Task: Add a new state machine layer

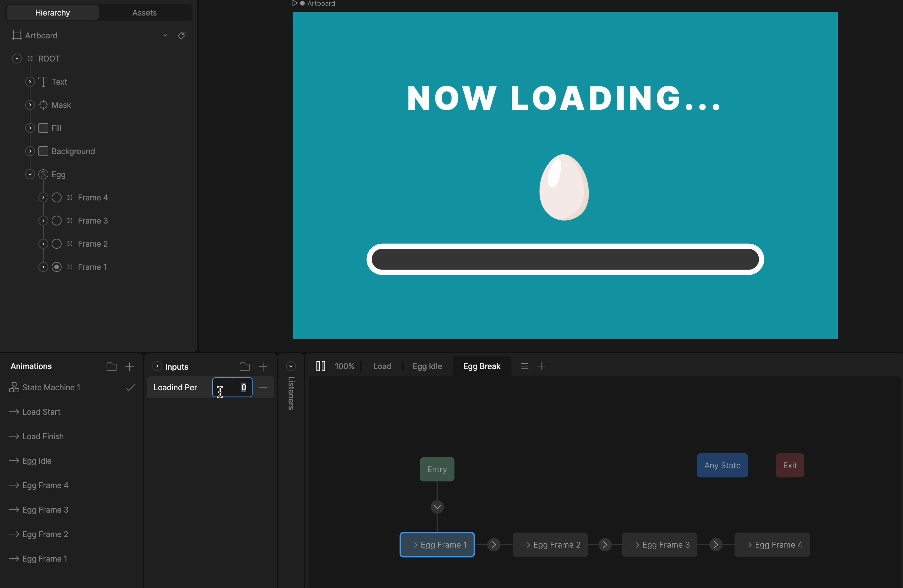Action: coord(542,366)
